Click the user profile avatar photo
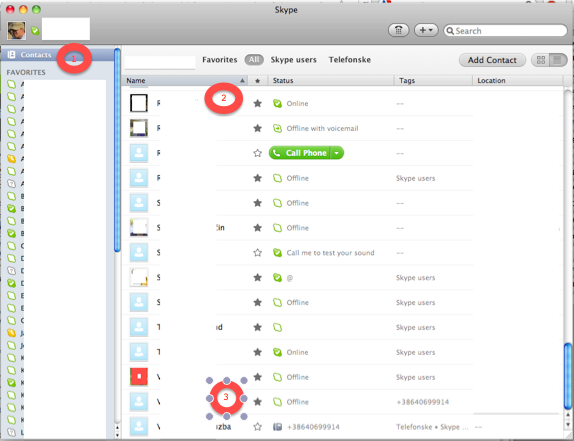Viewport: 574px width, 441px height. coord(16,30)
